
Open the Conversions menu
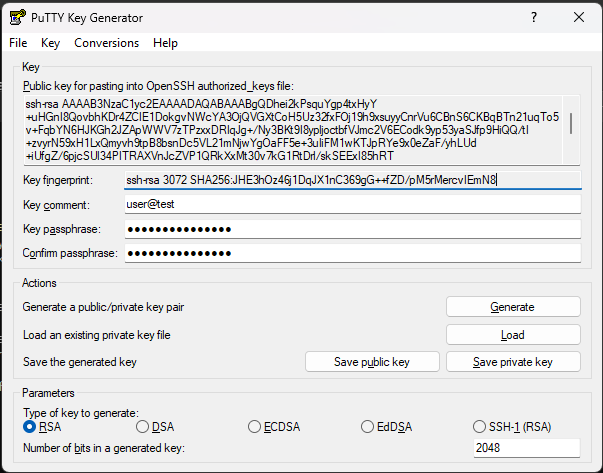pyautogui.click(x=107, y=43)
